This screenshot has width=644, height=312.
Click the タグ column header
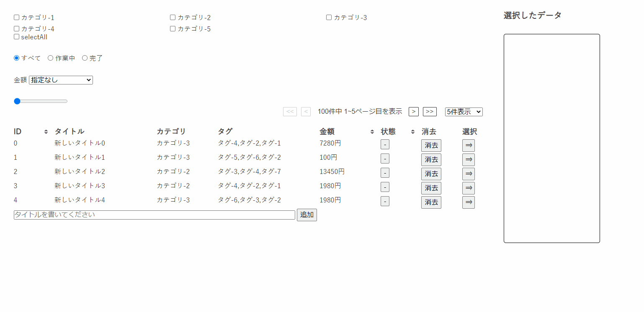point(225,132)
